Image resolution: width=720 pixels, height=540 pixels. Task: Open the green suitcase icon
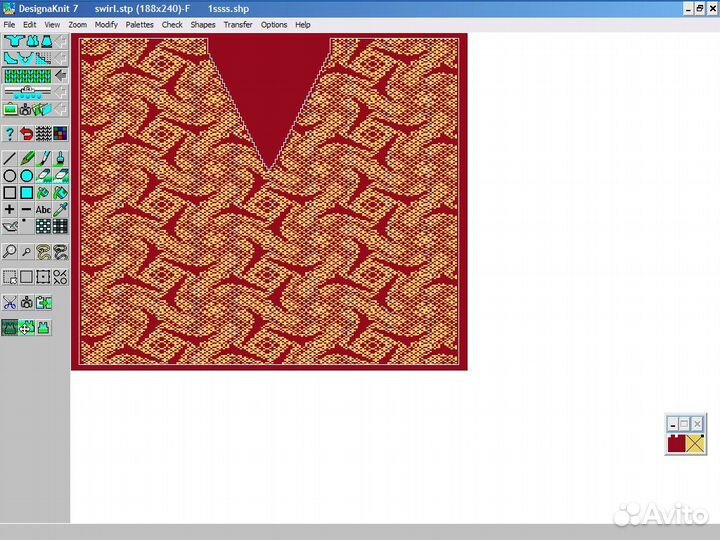10,109
